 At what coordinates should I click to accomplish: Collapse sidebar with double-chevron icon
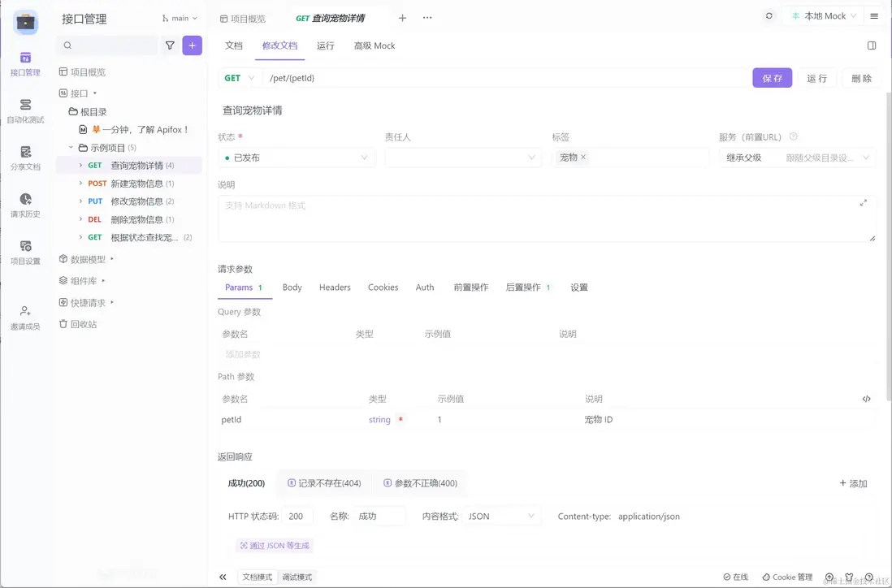223,577
